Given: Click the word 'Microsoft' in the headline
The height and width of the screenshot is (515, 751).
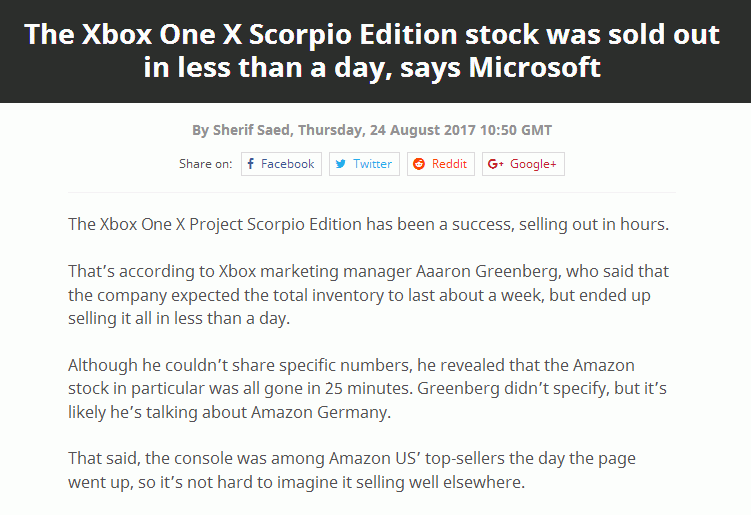Looking at the screenshot, I should (x=535, y=67).
